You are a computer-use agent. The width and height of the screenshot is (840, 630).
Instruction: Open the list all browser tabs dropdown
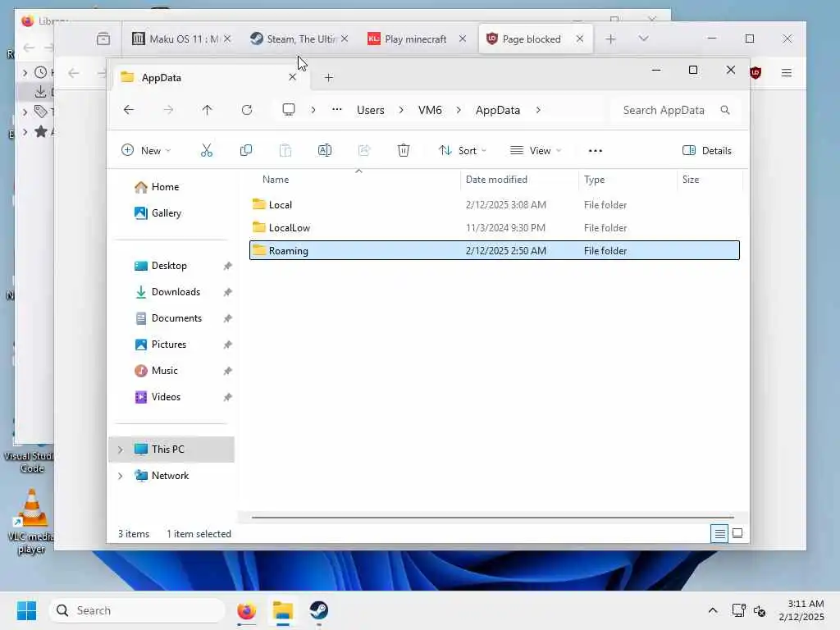(x=643, y=39)
